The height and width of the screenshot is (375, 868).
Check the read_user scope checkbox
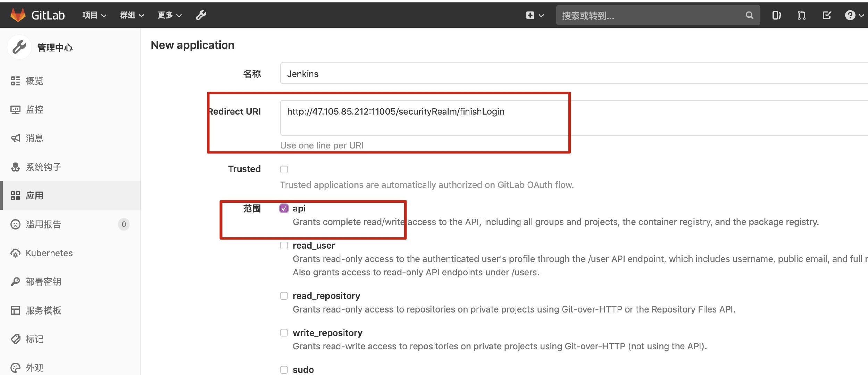pos(284,245)
